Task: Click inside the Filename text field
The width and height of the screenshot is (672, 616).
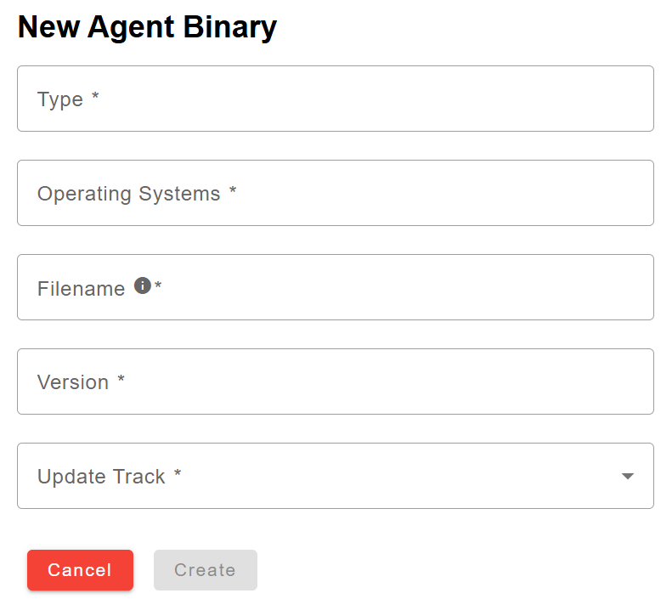Action: [x=336, y=287]
